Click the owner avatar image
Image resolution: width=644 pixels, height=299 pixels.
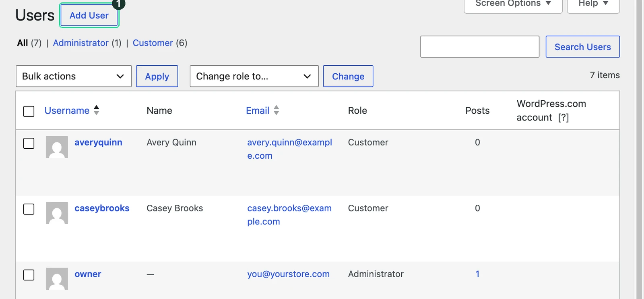[57, 278]
